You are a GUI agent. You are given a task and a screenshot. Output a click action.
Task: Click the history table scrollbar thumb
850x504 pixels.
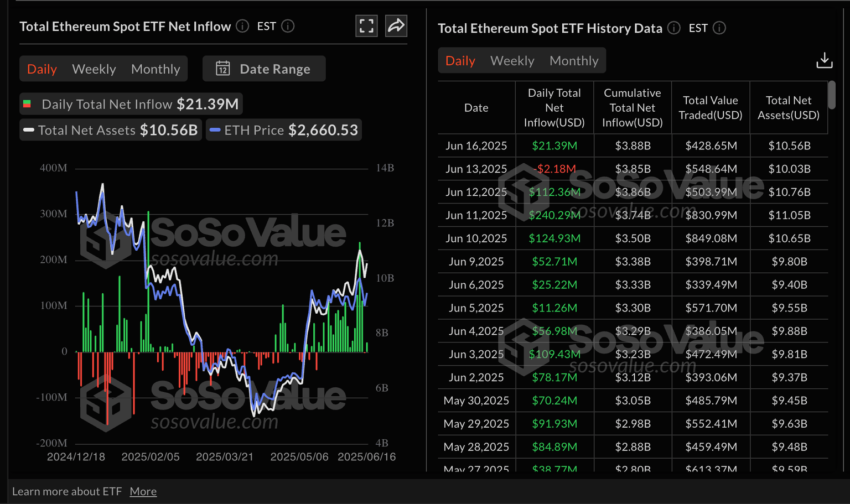831,95
